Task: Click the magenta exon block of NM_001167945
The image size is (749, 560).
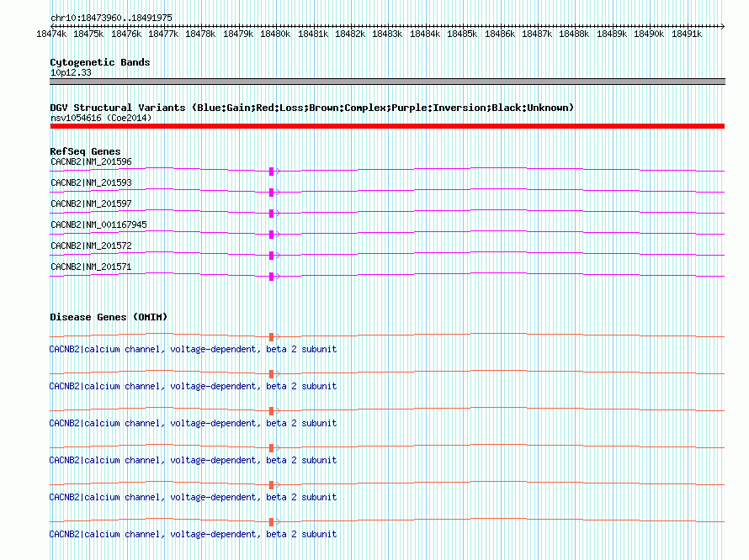Action: click(271, 235)
